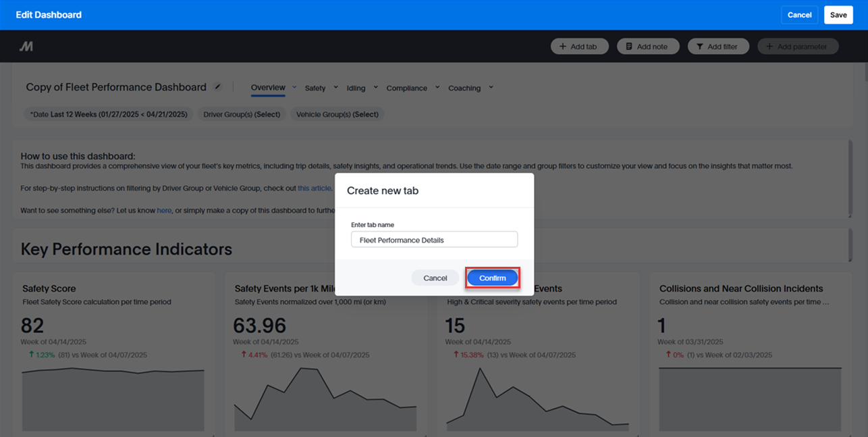Click the Add tab button
This screenshot has width=868, height=437.
(579, 47)
